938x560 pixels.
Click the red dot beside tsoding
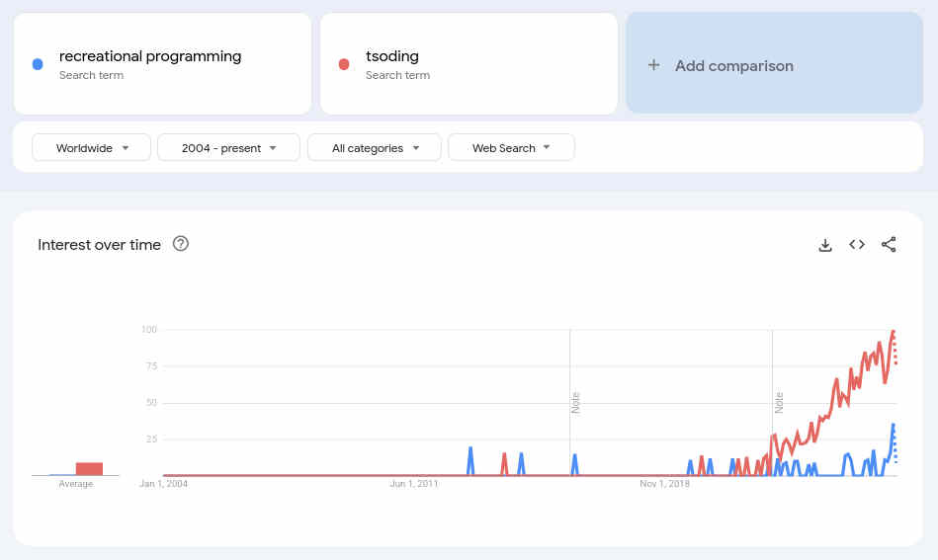point(344,64)
